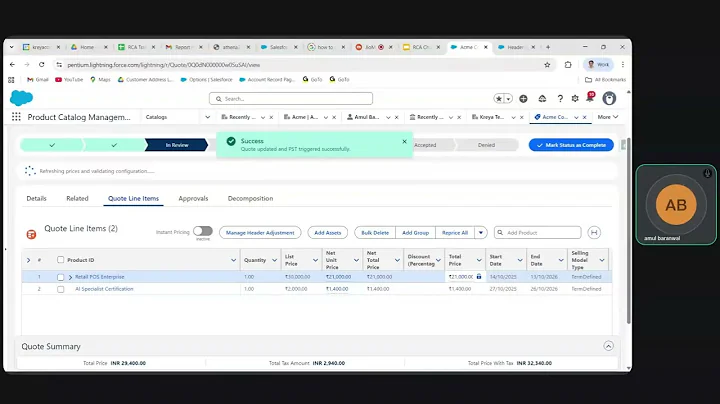Expand all rows using header chevron
This screenshot has height=404, width=720.
(x=28, y=260)
